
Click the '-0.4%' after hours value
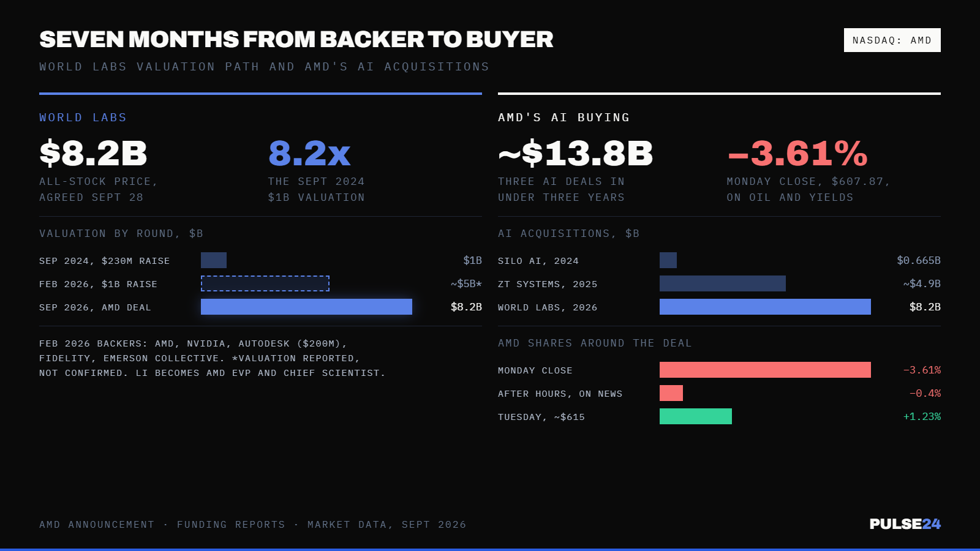point(925,394)
